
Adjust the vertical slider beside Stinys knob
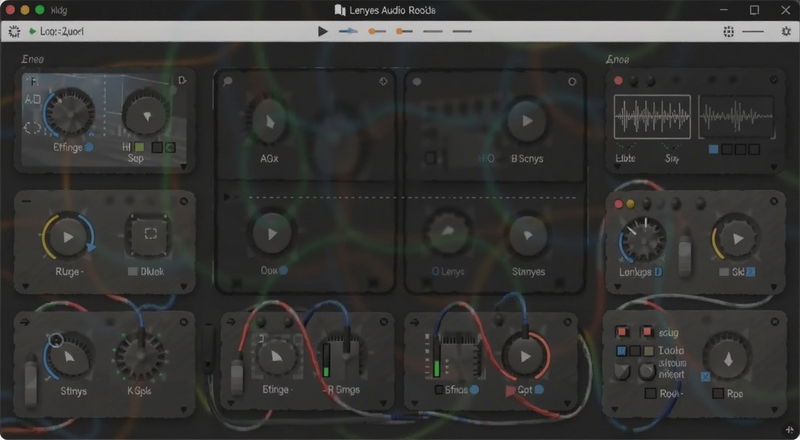point(31,379)
